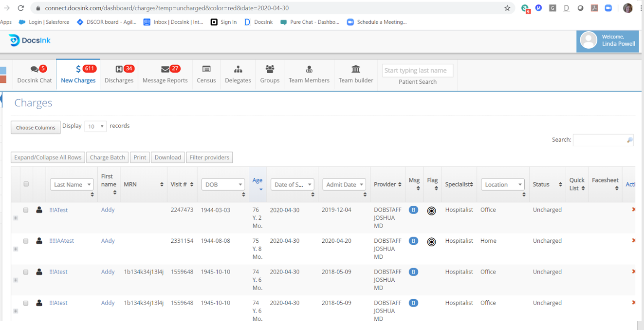This screenshot has height=330, width=644.
Task: Open the Date of Service filter dropdown
Action: [292, 184]
